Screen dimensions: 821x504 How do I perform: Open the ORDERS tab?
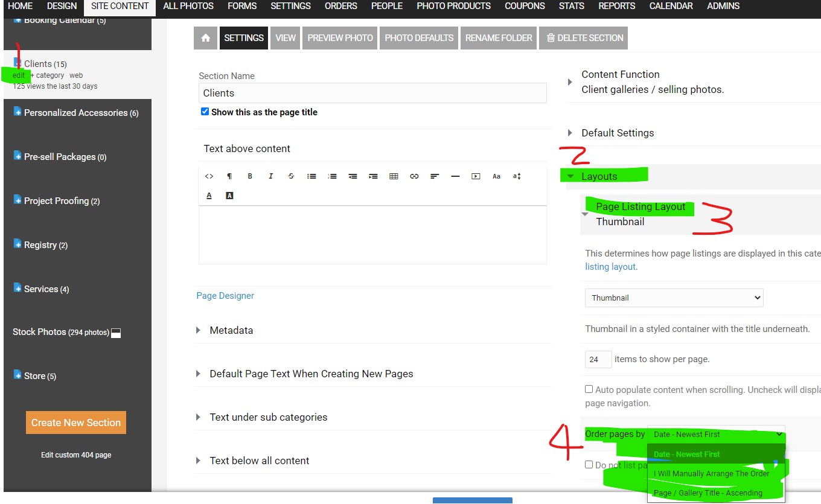point(341,6)
